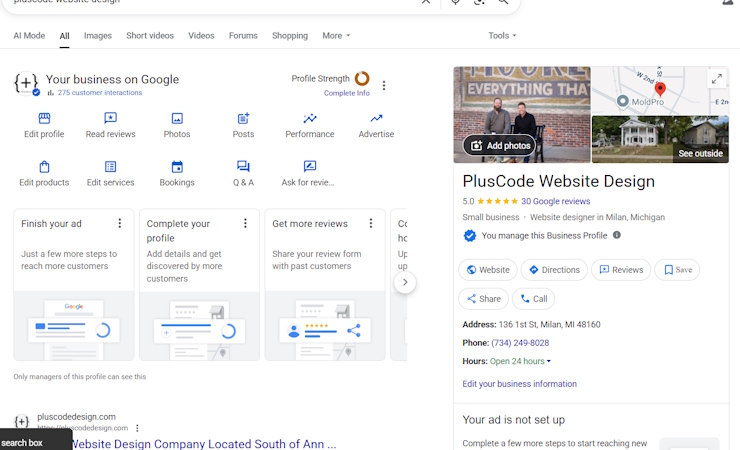740x450 pixels.
Task: Open the Advertise icon
Action: point(376,119)
